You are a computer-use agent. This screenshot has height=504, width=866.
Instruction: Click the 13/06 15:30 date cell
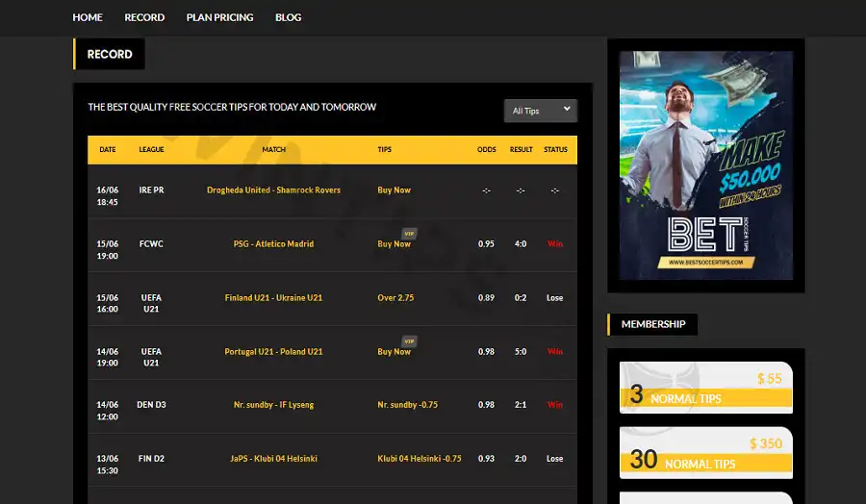(x=107, y=465)
